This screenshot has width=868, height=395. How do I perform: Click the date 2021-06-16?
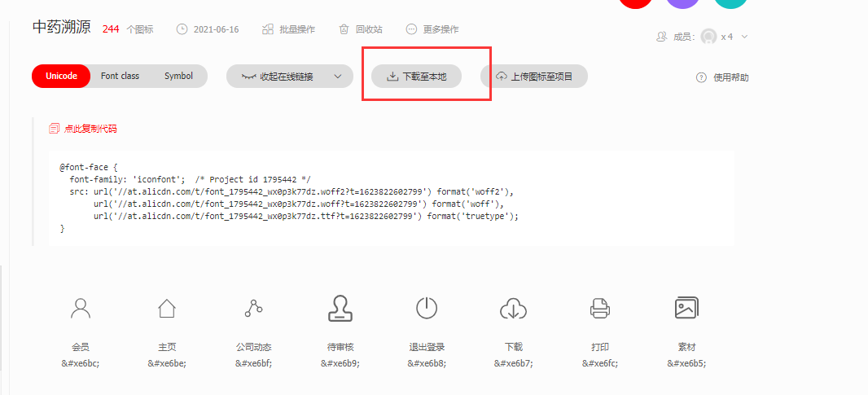coord(216,29)
